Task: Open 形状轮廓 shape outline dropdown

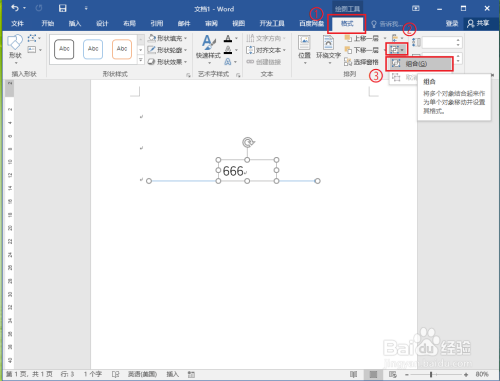Action: pos(167,50)
